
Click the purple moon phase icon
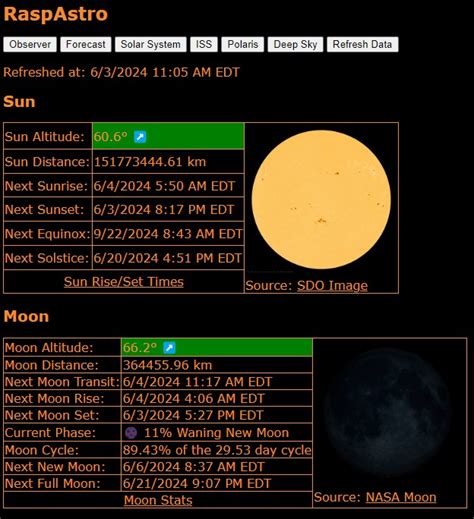[131, 433]
